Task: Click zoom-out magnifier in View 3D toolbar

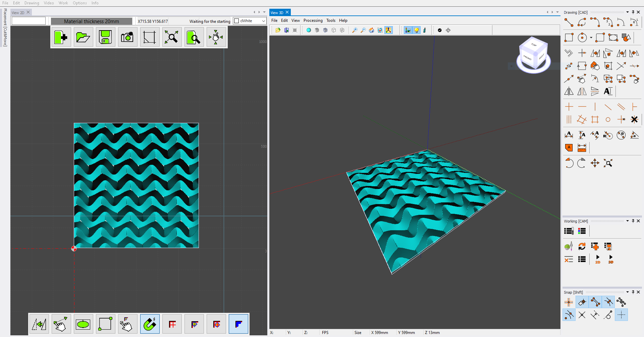Action: pyautogui.click(x=363, y=30)
